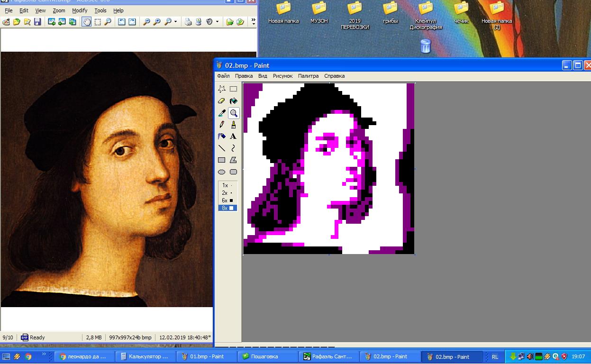This screenshot has width=591, height=364.
Task: Expand the ACDSee toolbar overflow chevron
Action: click(254, 21)
